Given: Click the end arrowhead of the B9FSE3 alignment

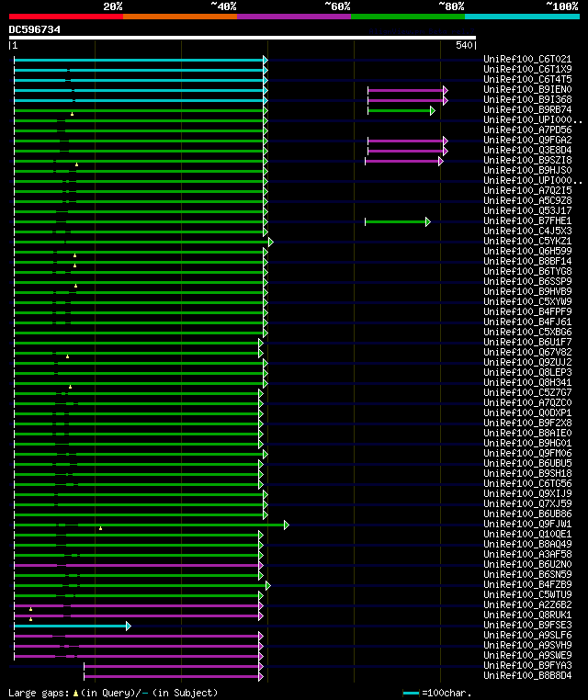Looking at the screenshot, I should click(129, 626).
